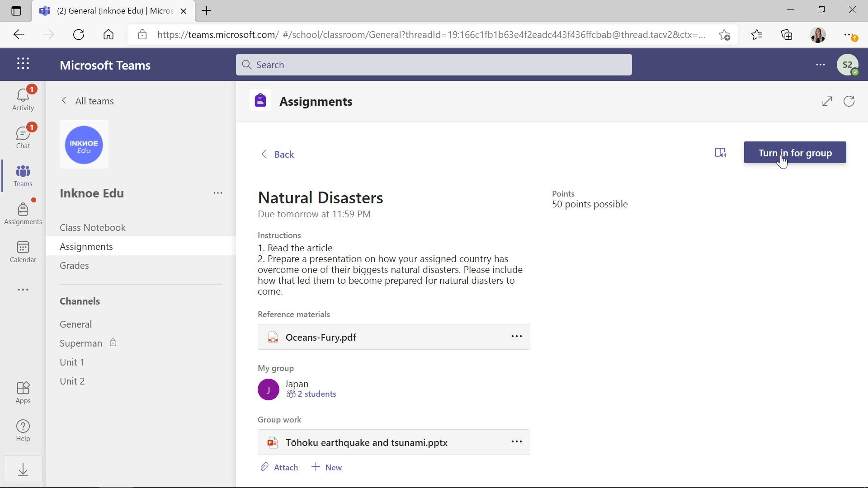
Task: Click the Search input field
Action: point(434,64)
